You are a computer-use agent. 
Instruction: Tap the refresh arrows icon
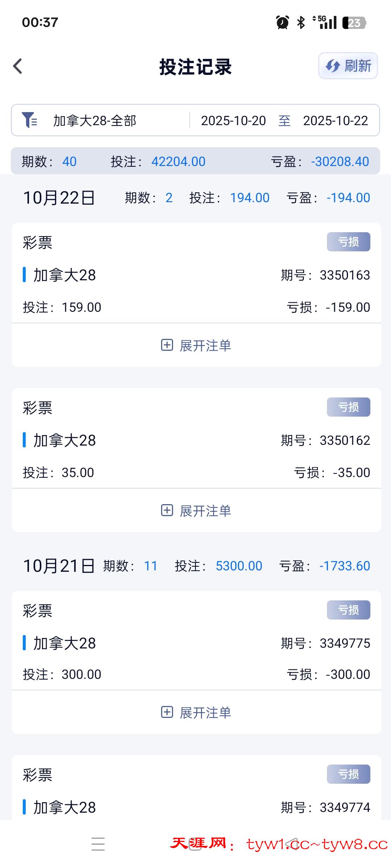tap(332, 66)
